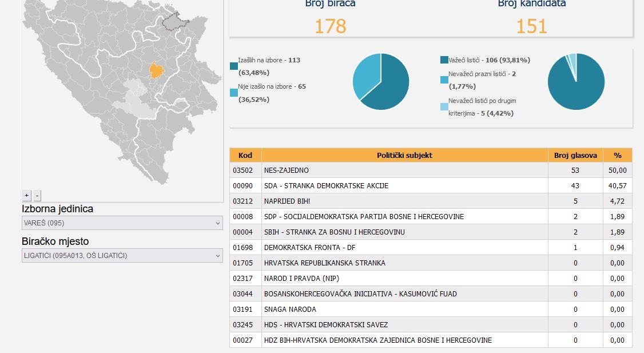Select NAROD I PRAVDA (NIP) row
The width and height of the screenshot is (644, 353).
pyautogui.click(x=431, y=278)
